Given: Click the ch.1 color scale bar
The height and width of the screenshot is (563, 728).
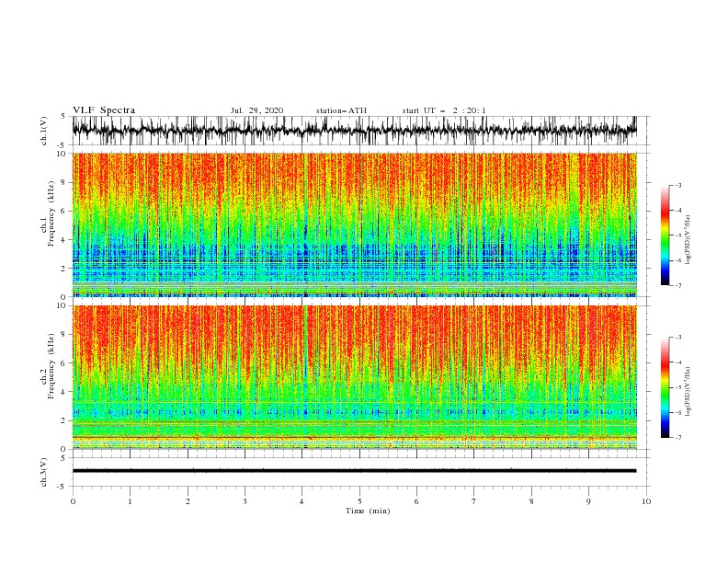Looking at the screenshot, I should click(x=665, y=236).
